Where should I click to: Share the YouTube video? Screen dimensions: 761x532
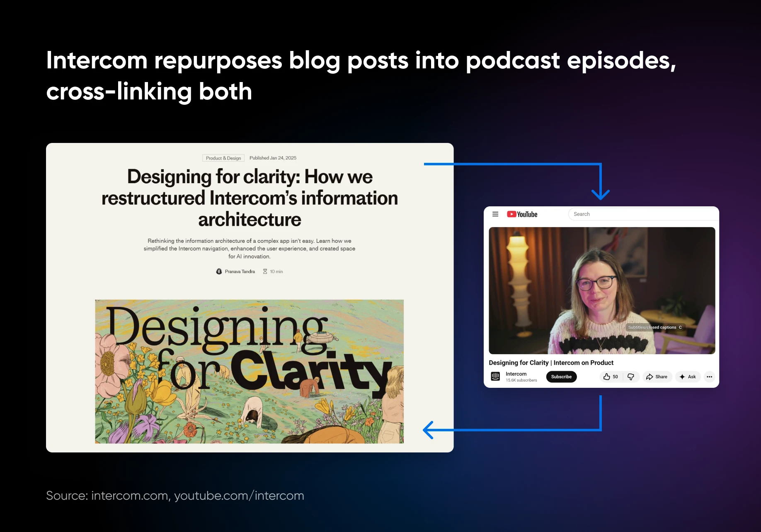point(657,377)
